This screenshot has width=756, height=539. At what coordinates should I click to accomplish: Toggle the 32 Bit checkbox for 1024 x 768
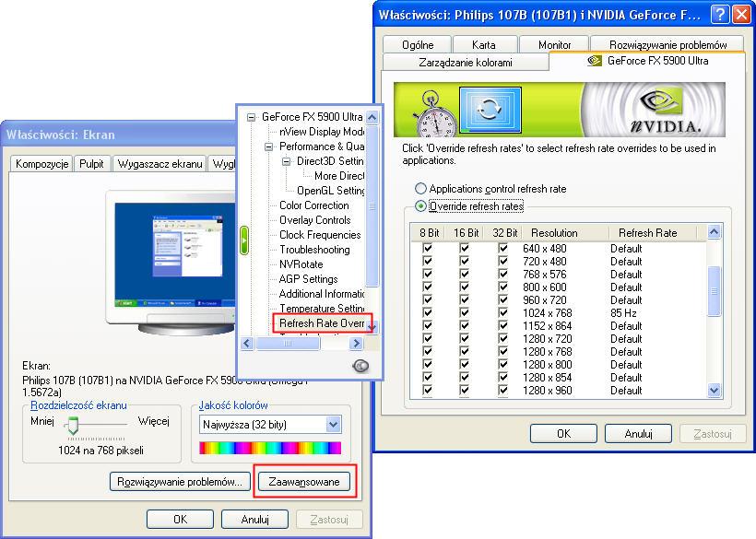(502, 312)
